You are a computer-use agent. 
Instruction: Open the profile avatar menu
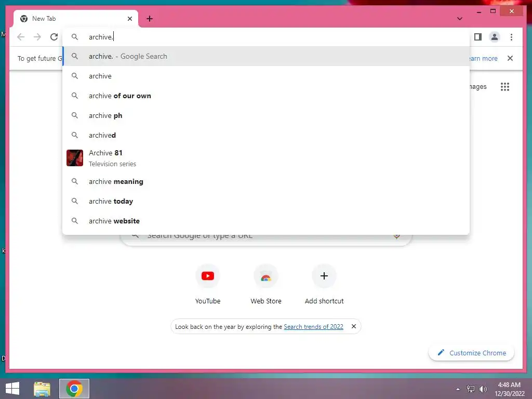pyautogui.click(x=495, y=37)
